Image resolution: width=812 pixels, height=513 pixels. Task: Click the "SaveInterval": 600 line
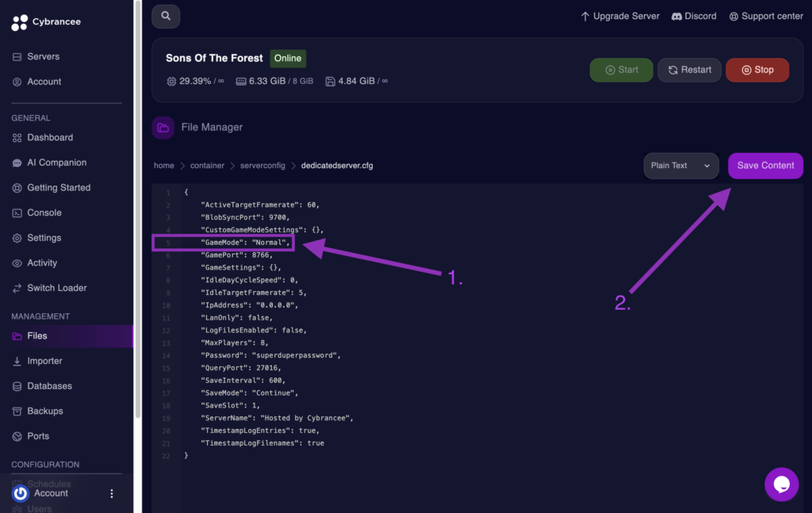pyautogui.click(x=243, y=380)
